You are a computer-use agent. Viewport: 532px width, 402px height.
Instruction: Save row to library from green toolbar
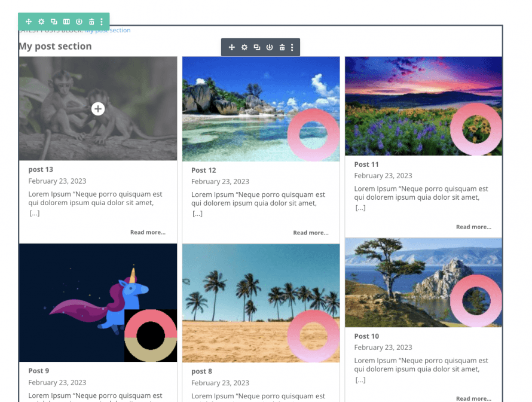[x=79, y=22]
